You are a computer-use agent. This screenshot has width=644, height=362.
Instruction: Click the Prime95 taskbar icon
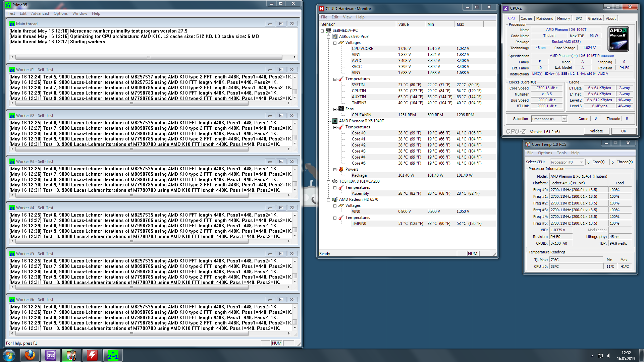113,355
